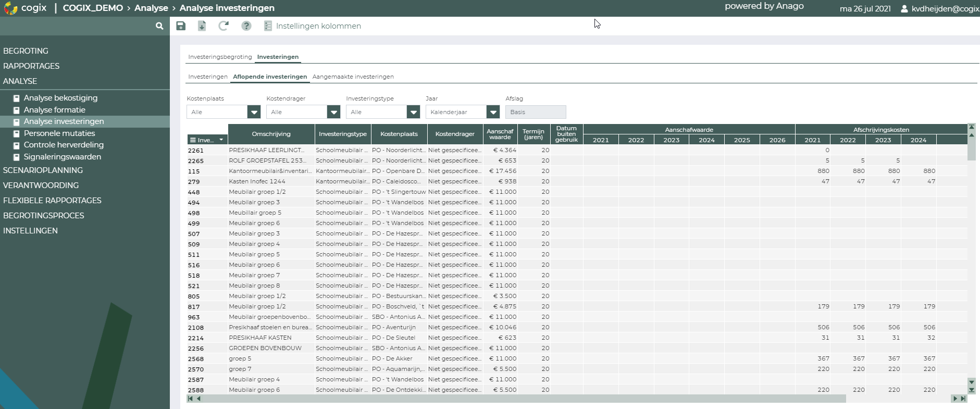Viewport: 980px width, 409px height.
Task: Open Analyse formatie page
Action: tap(54, 110)
